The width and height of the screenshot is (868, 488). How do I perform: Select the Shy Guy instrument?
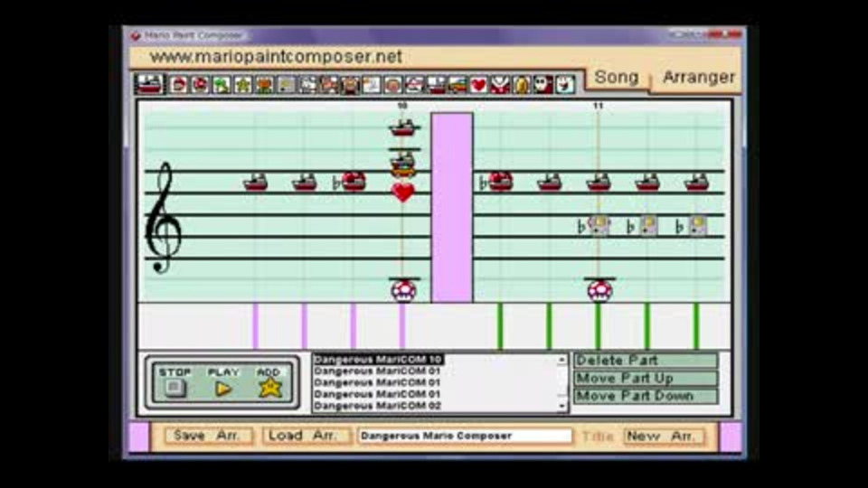[543, 85]
